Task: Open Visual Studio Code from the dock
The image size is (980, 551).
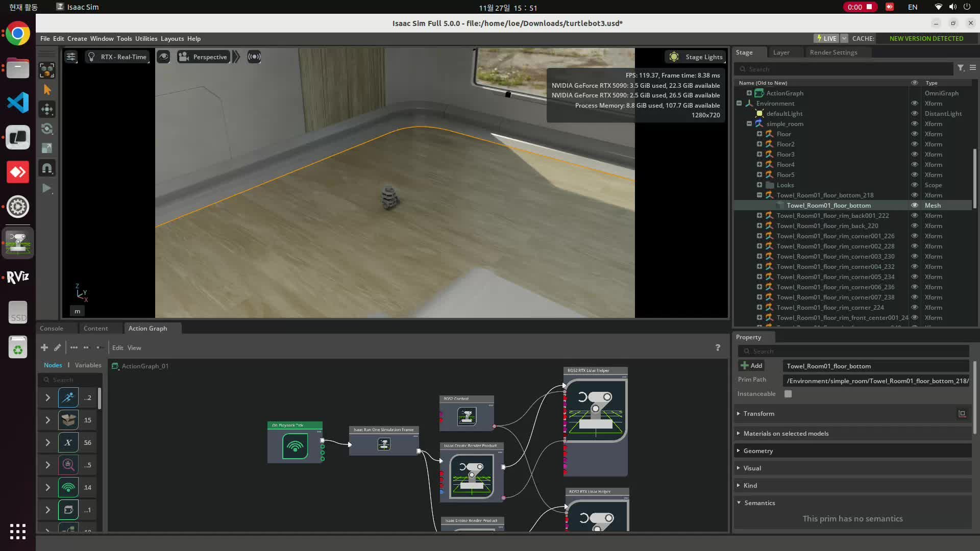Action: 18,103
